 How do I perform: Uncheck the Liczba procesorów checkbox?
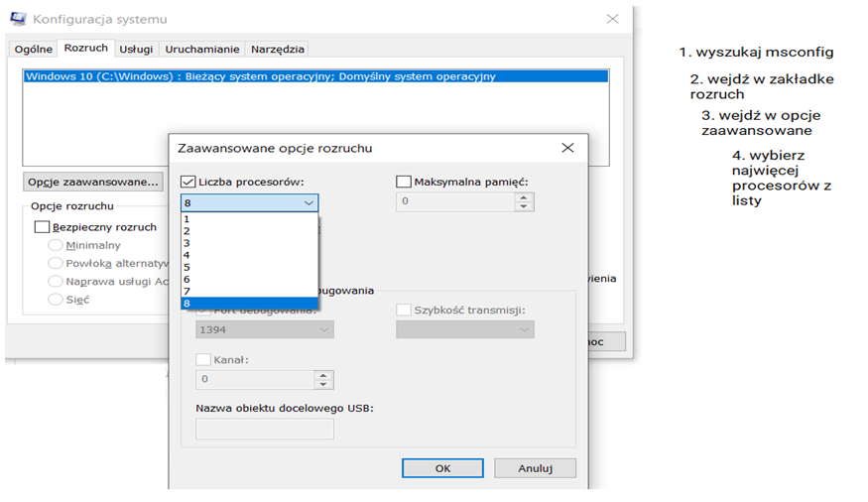(x=188, y=182)
